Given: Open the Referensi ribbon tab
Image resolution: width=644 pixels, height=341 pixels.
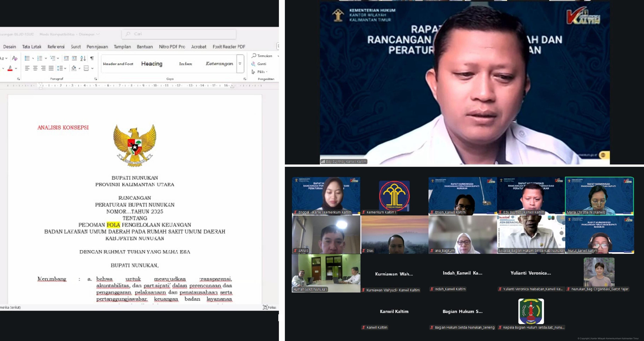Looking at the screenshot, I should pos(56,47).
